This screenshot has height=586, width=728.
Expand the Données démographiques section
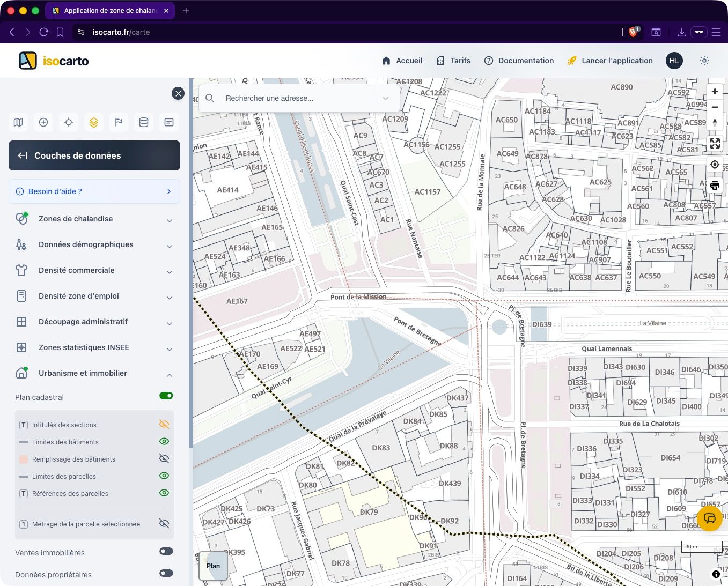[x=170, y=246]
